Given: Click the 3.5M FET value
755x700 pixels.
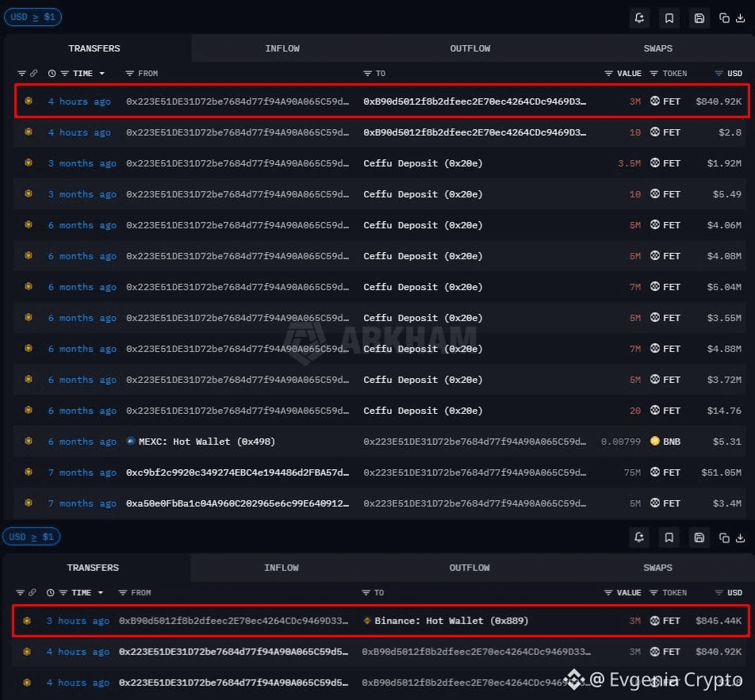Looking at the screenshot, I should pos(630,163).
